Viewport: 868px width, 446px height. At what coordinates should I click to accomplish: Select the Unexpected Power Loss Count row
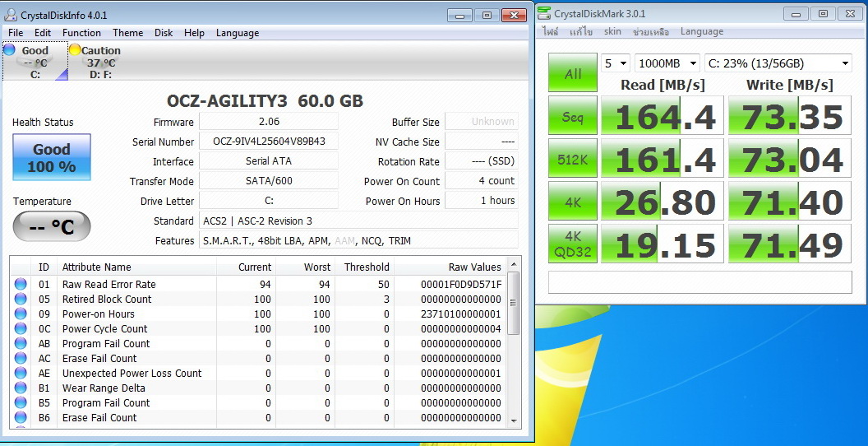point(258,374)
